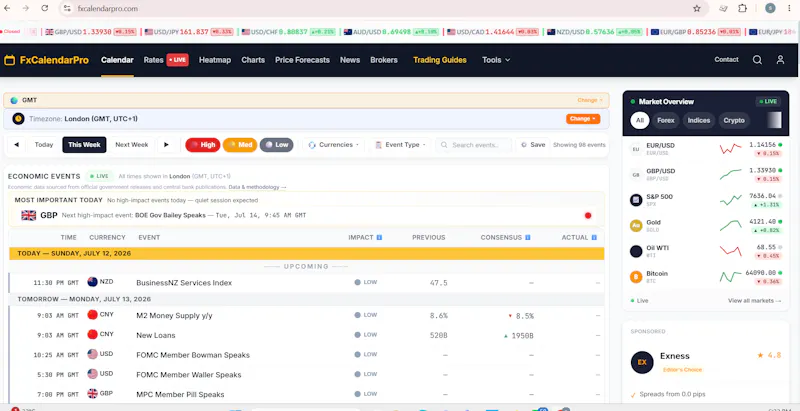The height and width of the screenshot is (411, 800).
Task: Click the site info icon in address bar
Action: 67,8
